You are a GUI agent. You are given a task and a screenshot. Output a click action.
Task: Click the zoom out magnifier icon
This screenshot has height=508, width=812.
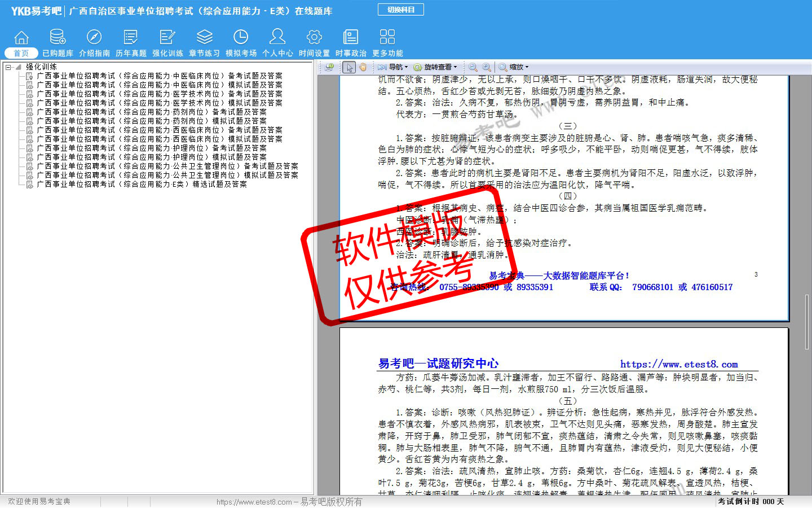coord(473,67)
